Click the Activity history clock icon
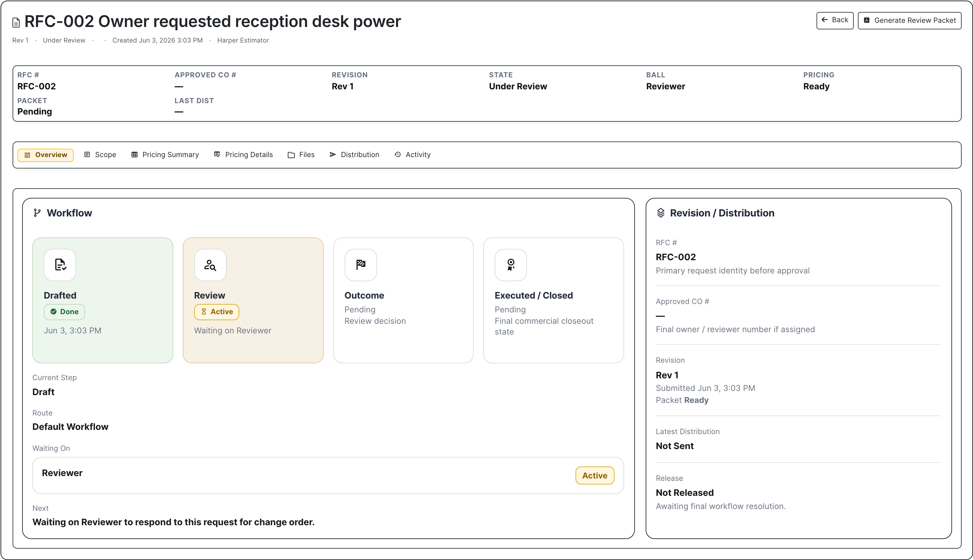The width and height of the screenshot is (973, 560). [x=398, y=155]
